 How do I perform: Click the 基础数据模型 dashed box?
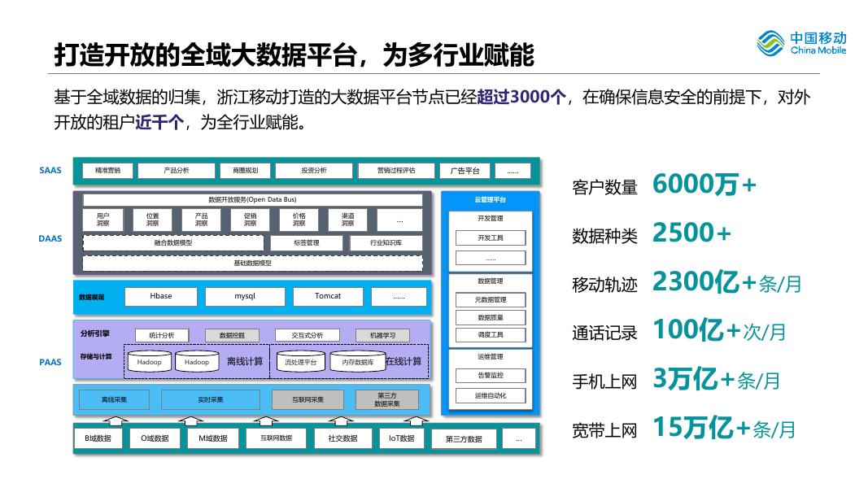point(252,264)
